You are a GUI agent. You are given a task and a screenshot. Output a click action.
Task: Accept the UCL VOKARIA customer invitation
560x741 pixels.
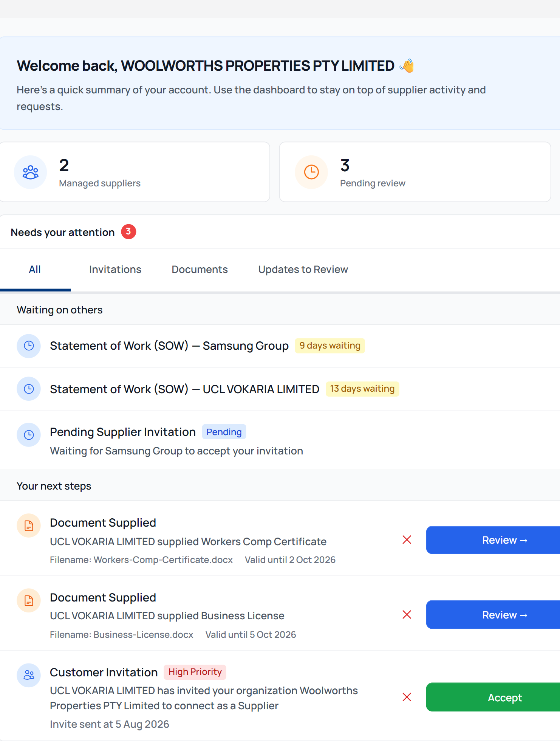tap(493, 697)
